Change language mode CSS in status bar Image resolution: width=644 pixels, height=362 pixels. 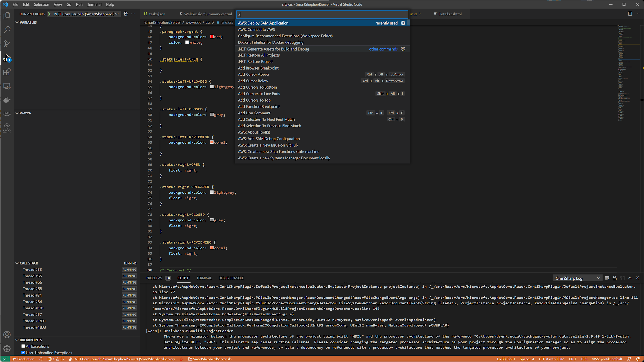pos(584,359)
